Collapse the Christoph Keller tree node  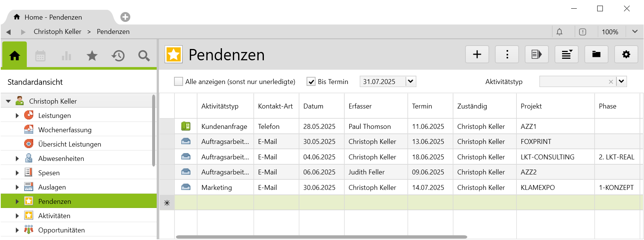tap(8, 101)
